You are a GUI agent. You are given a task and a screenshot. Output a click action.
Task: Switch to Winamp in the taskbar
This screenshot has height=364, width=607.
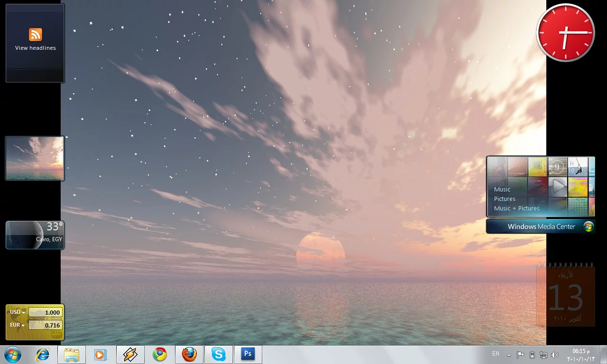(130, 355)
